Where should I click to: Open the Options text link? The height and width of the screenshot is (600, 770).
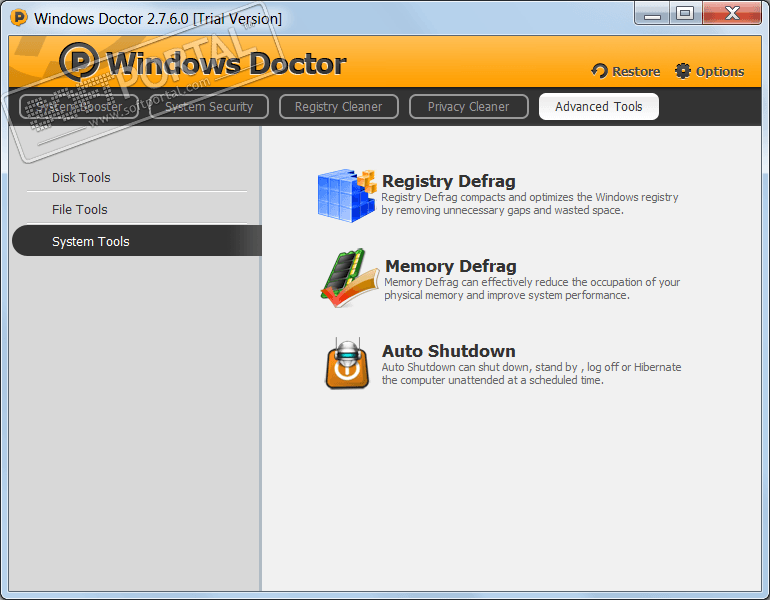pos(720,72)
